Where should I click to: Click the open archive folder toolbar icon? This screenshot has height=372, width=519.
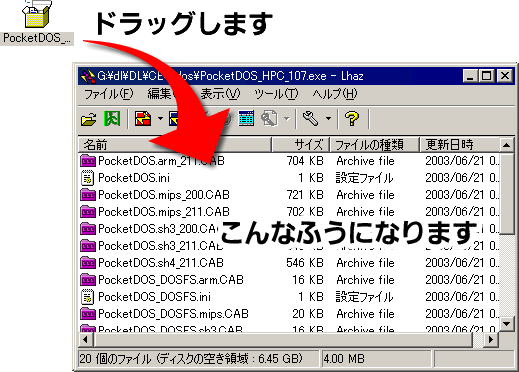tap(88, 119)
